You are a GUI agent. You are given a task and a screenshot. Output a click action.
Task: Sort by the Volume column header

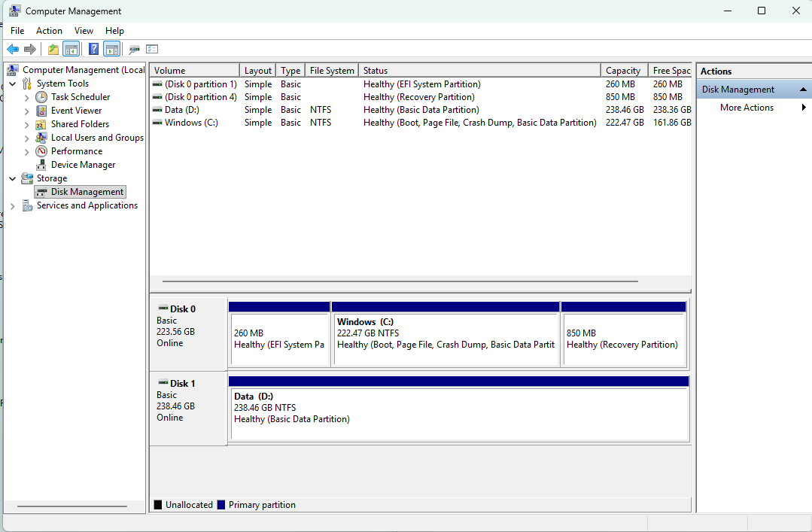pos(195,71)
